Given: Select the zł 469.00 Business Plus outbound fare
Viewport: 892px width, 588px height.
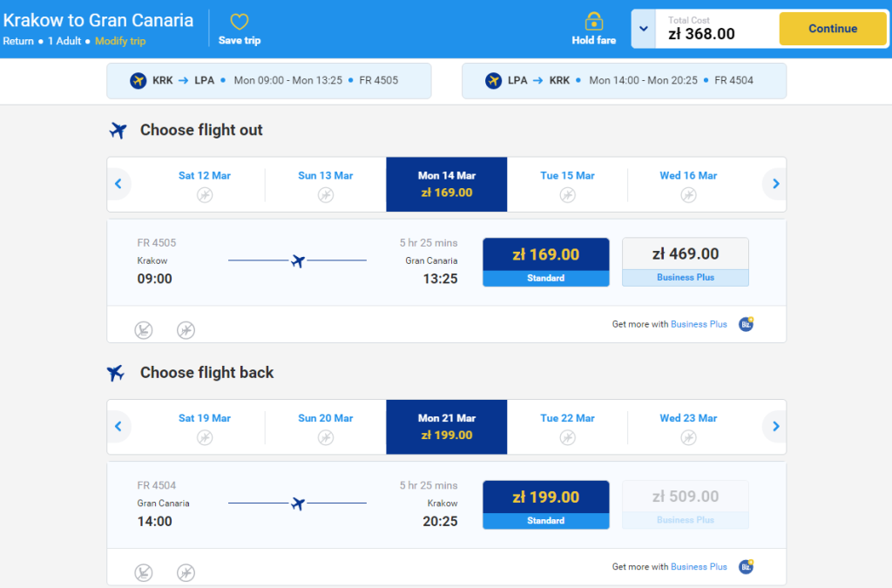Looking at the screenshot, I should (x=685, y=262).
